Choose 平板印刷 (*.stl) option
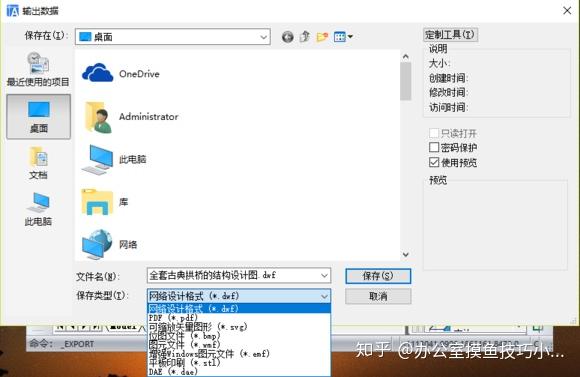This screenshot has height=377, width=580. (239, 363)
